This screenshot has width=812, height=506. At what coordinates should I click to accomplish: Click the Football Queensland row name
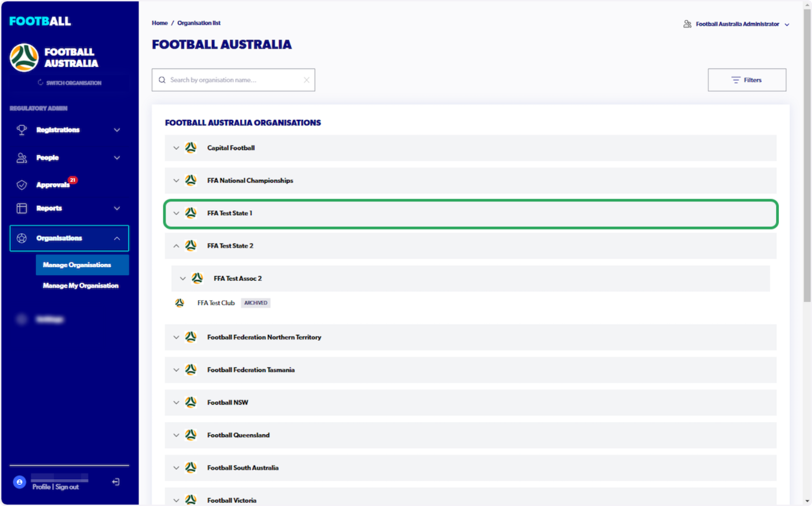[238, 435]
